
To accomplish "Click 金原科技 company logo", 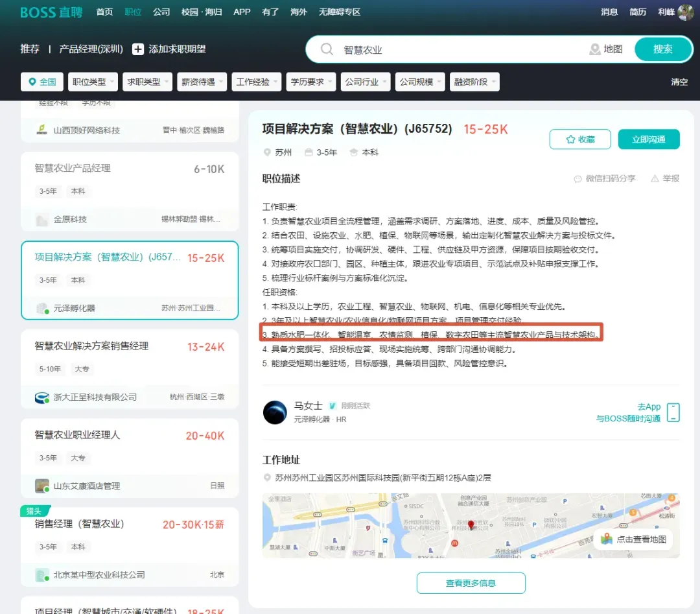I will [x=42, y=219].
